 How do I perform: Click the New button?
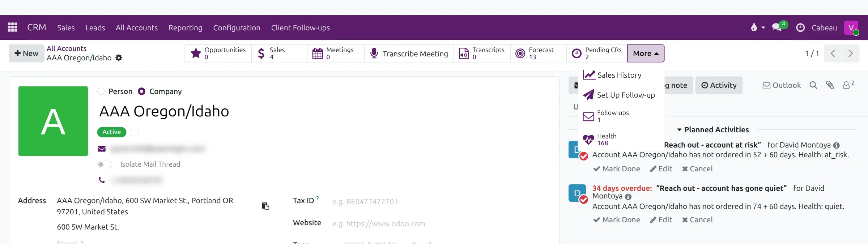point(26,53)
